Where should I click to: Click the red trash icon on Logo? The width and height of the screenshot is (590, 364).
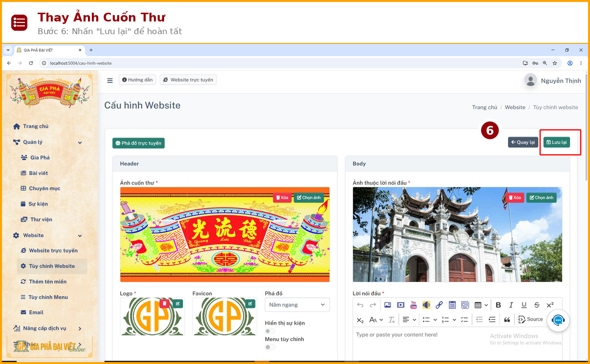click(x=165, y=303)
